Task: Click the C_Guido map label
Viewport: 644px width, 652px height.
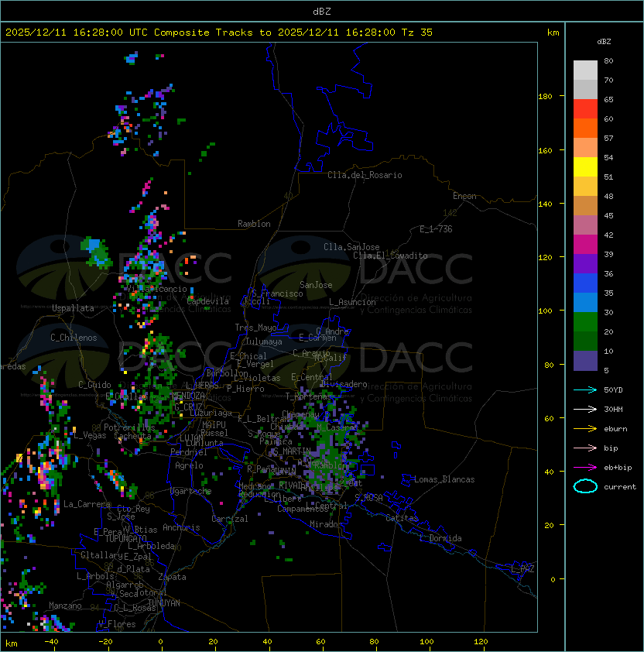Action: (x=94, y=385)
